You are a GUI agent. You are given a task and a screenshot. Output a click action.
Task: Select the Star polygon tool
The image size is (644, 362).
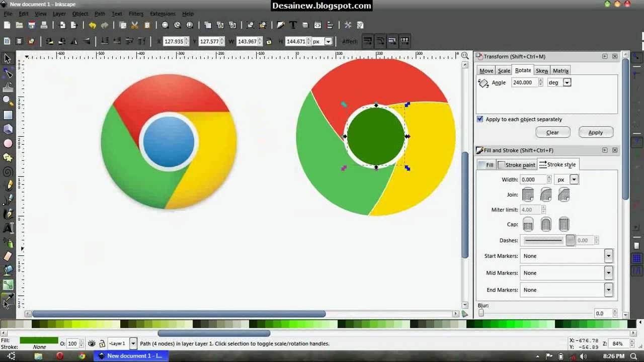(8, 158)
